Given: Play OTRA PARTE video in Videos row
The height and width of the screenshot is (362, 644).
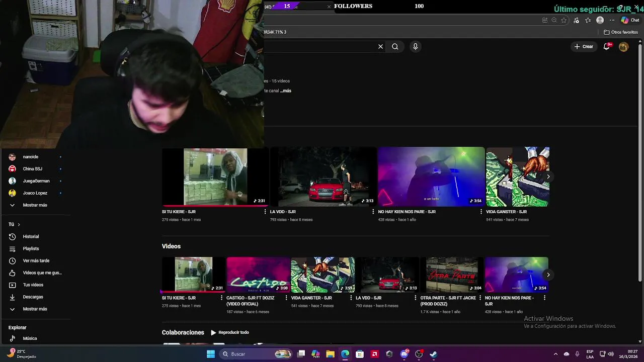Looking at the screenshot, I should (x=452, y=275).
